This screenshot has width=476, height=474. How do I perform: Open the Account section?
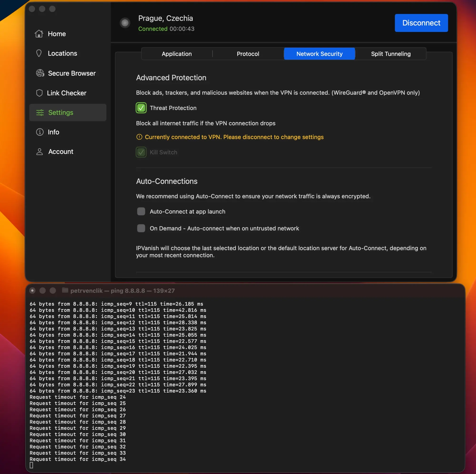click(x=61, y=151)
